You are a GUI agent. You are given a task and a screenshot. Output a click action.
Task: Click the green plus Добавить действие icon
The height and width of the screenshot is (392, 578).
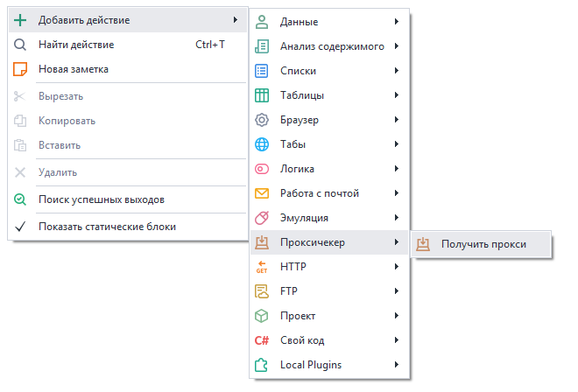(20, 20)
